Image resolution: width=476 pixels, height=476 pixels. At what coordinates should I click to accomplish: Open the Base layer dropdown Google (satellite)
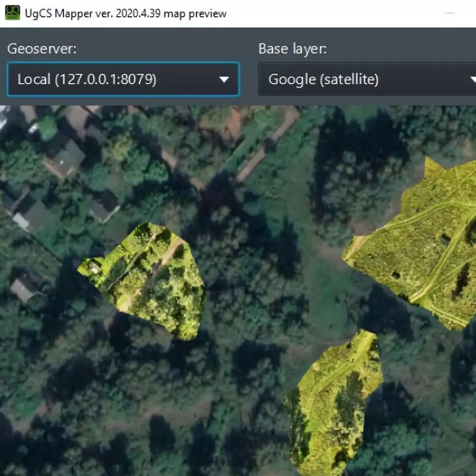[x=367, y=79]
